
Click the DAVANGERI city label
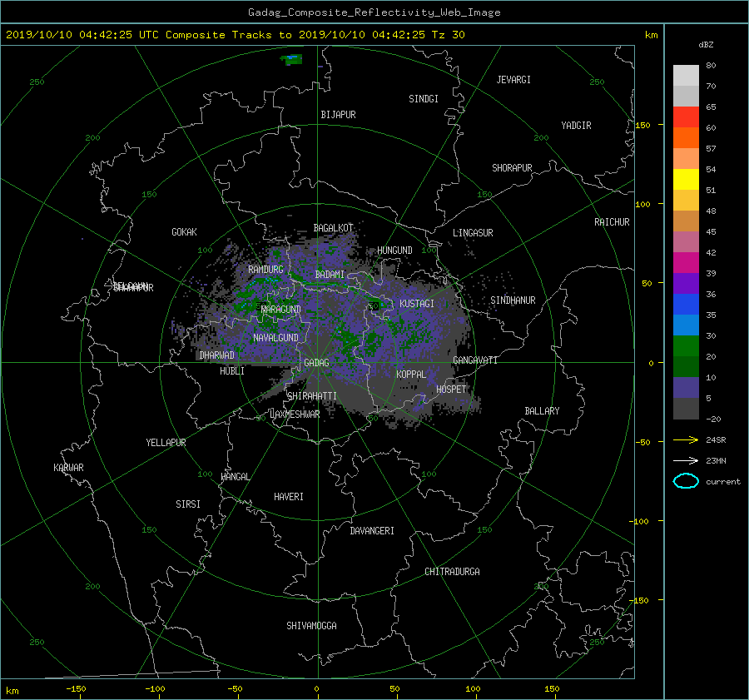(x=372, y=531)
